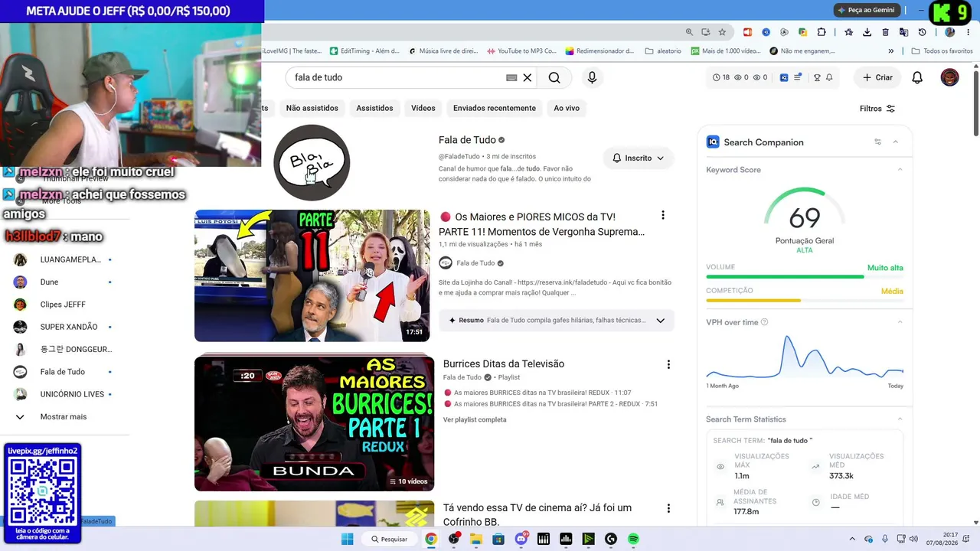Open the Fala de Tudo channel title
The width and height of the screenshot is (980, 551).
[467, 140]
